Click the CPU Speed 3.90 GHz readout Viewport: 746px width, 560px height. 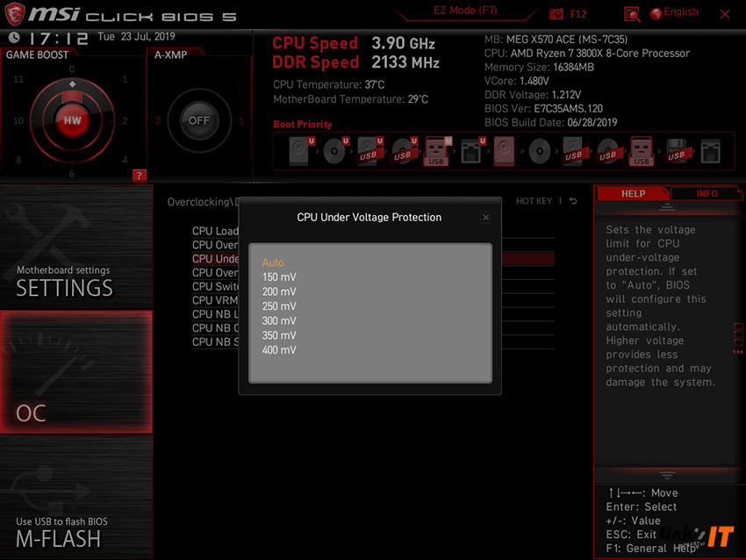click(354, 43)
